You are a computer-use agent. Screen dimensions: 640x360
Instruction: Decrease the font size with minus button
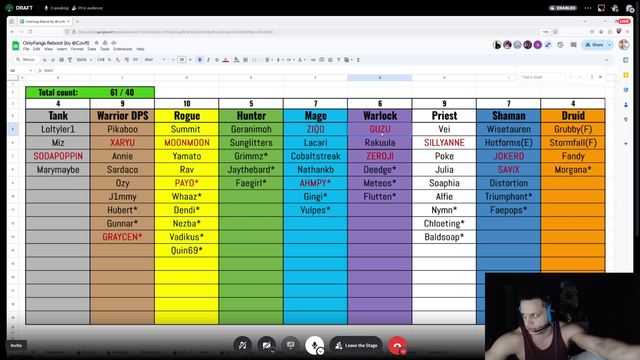pos(173,60)
